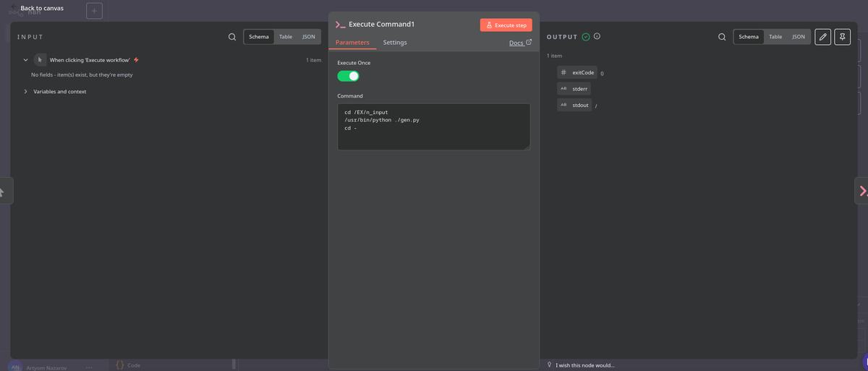
Task: Open the Parameters tab
Action: pos(352,43)
